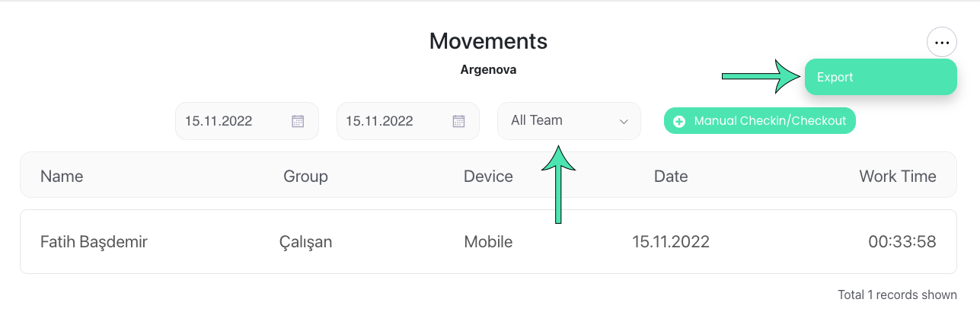Click the Mobile device cell
The image size is (980, 328).
pyautogui.click(x=488, y=242)
